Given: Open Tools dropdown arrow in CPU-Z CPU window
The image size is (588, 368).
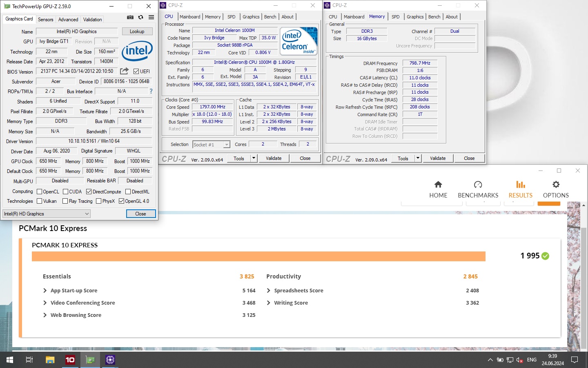Looking at the screenshot, I should (x=254, y=158).
